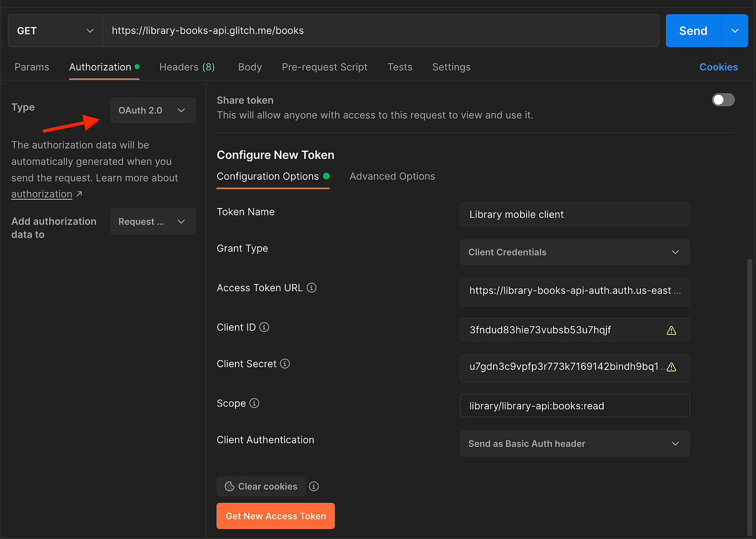Click the vertical scrollbar on right
This screenshot has width=756, height=539.
point(750,397)
